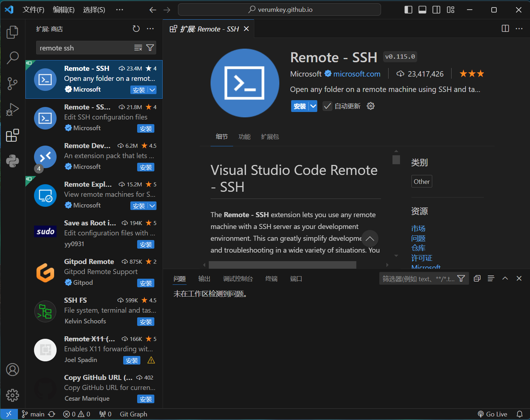This screenshot has height=420, width=530.
Task: Maximize the panel size chevron
Action: (505, 278)
